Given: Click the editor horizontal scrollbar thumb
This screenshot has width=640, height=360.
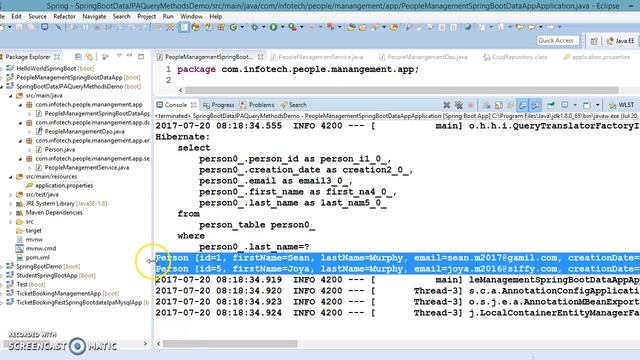Looking at the screenshot, I should coord(402,90).
